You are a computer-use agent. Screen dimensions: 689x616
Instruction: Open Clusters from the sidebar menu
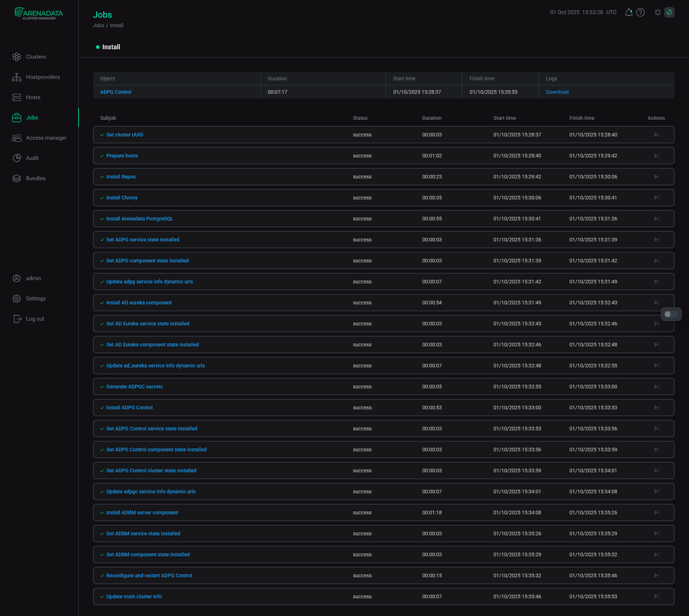(x=17, y=57)
